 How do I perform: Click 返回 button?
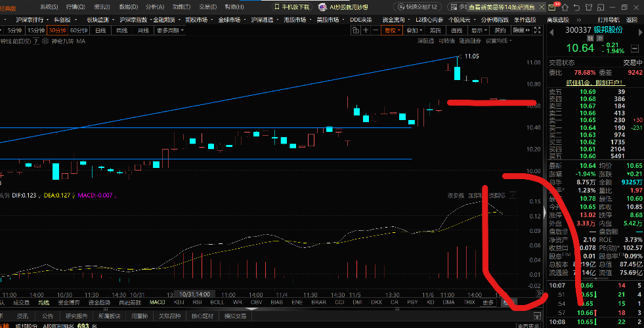click(632, 20)
